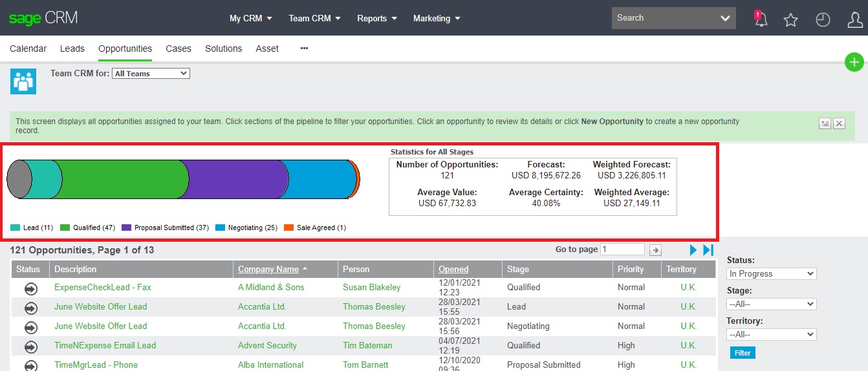Open TimeMgrLead - Phone opportunity
Viewport: 868px width, 371px height.
point(96,365)
